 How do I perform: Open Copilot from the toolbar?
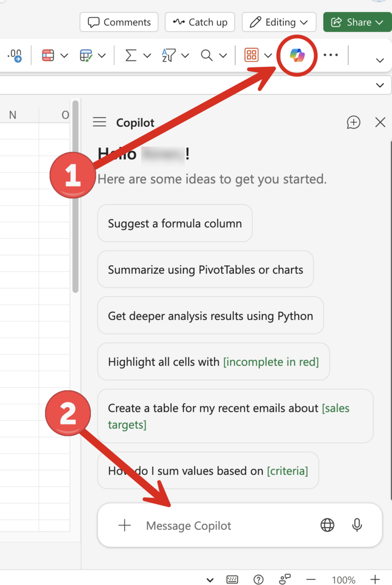pyautogui.click(x=297, y=55)
